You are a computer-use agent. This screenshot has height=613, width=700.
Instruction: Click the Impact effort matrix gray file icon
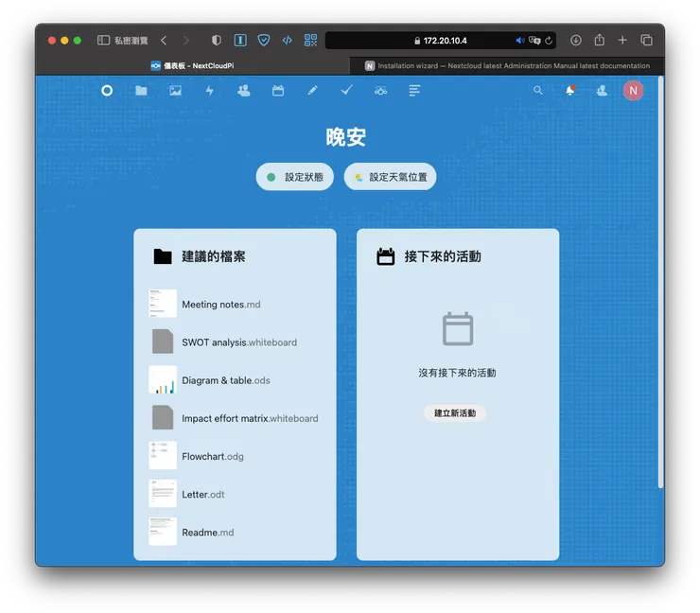coord(163,417)
